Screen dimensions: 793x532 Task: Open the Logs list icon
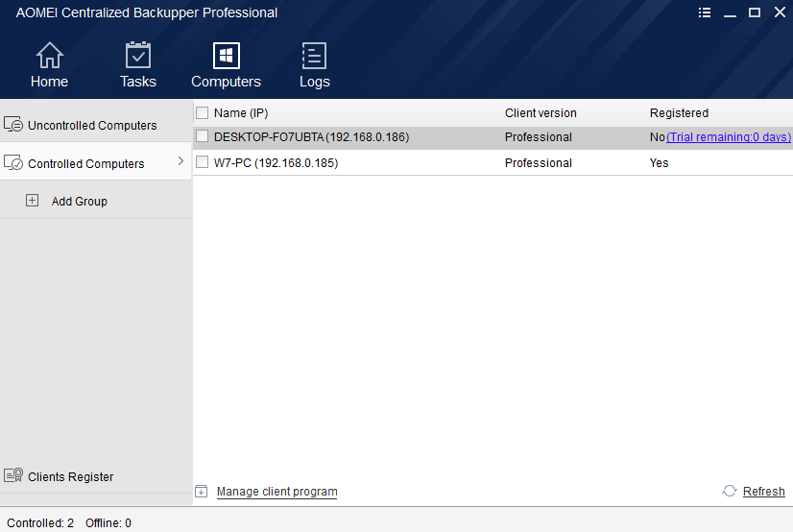click(x=314, y=55)
